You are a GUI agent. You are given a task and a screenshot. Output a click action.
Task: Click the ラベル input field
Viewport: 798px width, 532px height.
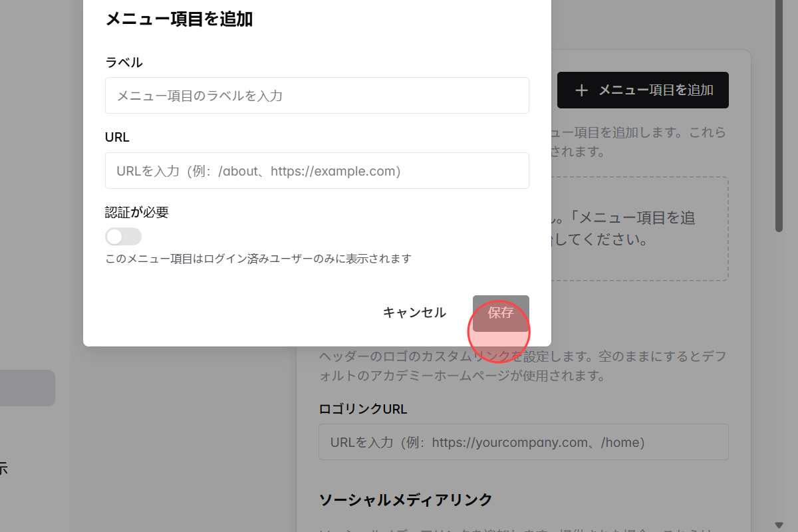317,95
